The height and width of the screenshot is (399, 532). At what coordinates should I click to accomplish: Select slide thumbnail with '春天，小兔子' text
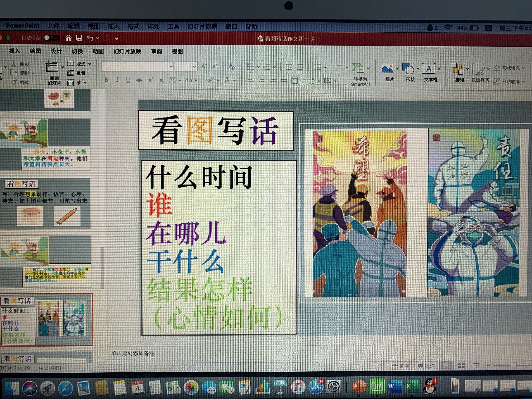click(45, 144)
